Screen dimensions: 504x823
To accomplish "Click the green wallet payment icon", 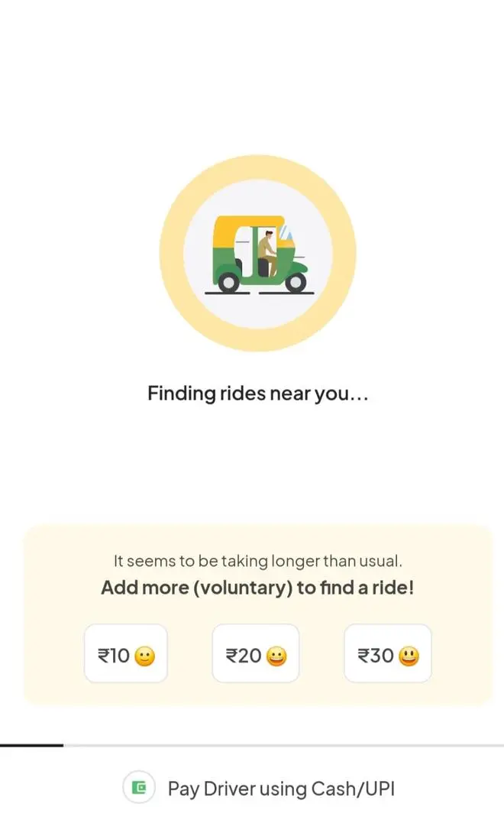I will [139, 787].
